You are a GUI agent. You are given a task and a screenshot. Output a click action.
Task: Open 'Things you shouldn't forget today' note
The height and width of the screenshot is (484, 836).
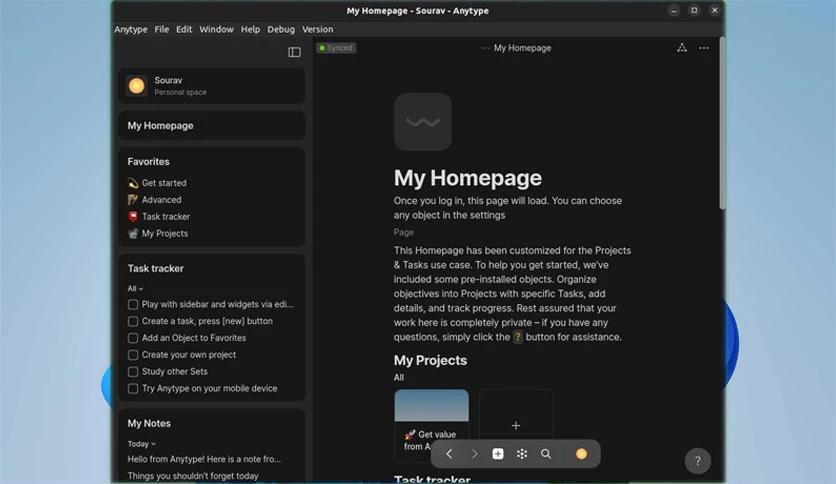[193, 476]
